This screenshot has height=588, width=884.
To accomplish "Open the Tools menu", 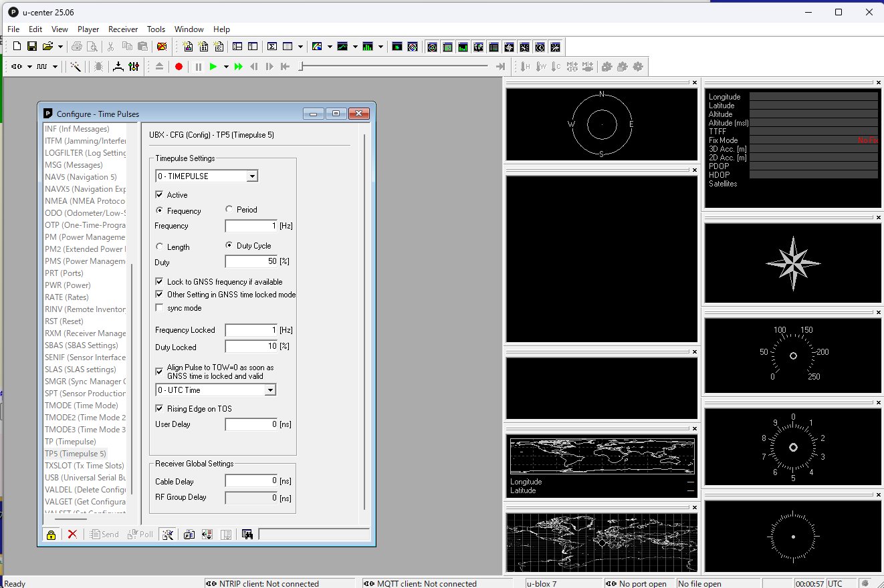I will 156,29.
